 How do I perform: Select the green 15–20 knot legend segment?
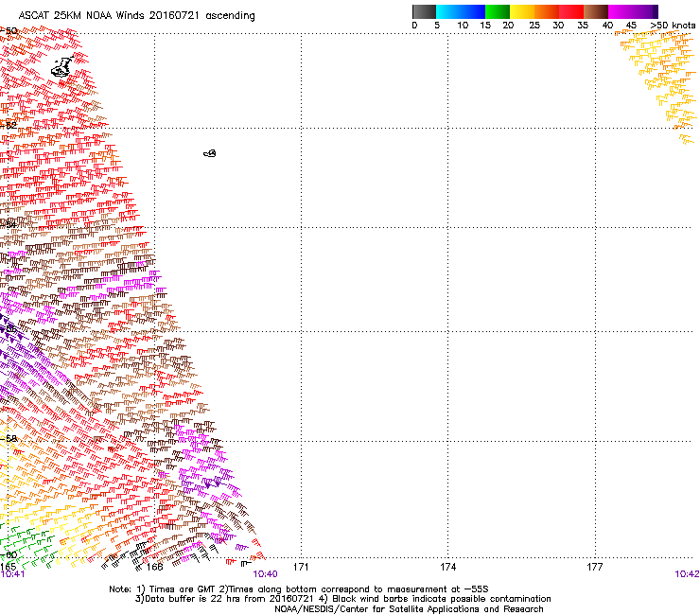click(x=498, y=11)
